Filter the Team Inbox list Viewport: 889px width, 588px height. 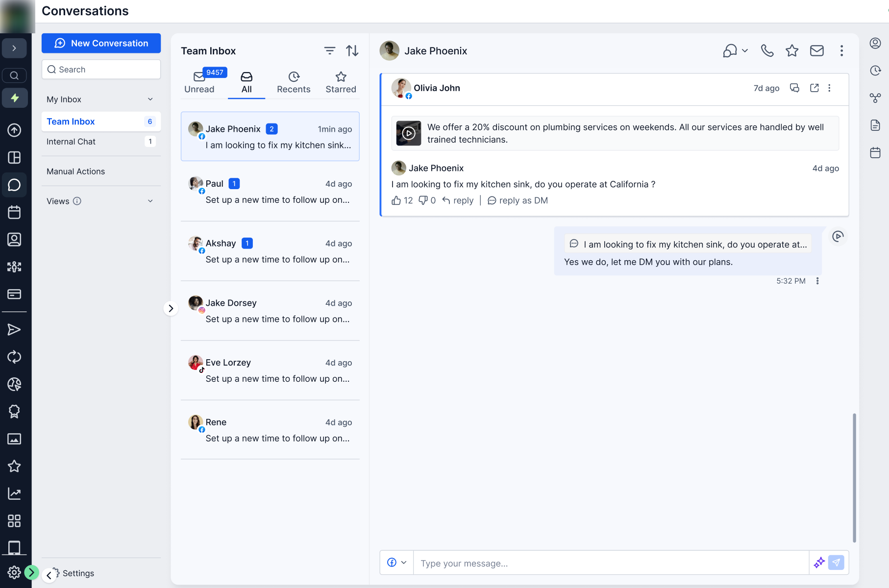coord(330,50)
